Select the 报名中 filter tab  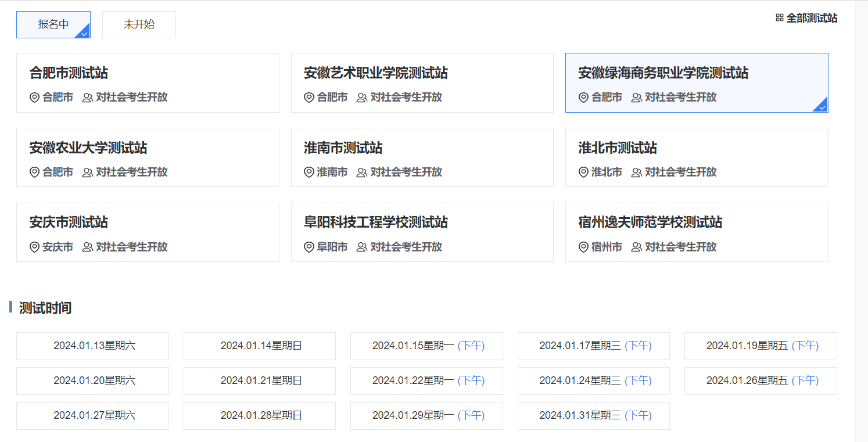53,25
